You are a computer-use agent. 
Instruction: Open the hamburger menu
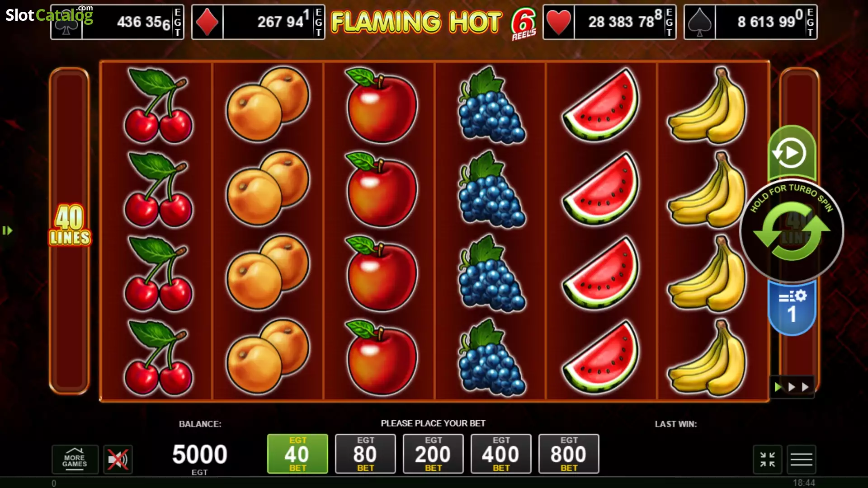click(801, 460)
